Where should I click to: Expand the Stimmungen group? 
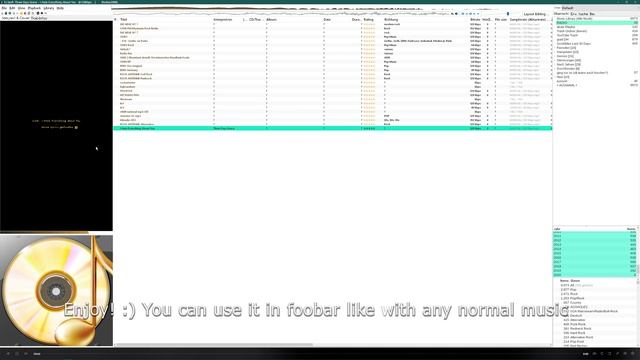569,60
